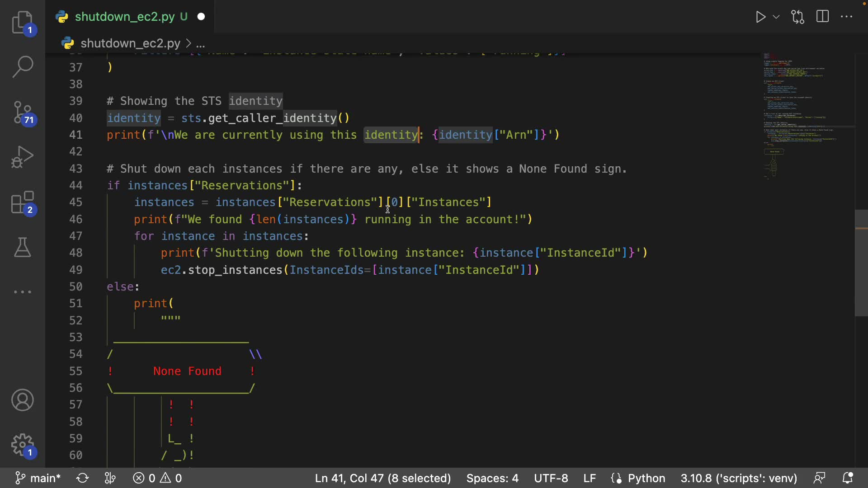Select the shutdown_ec2.py editor tab
Image resolution: width=868 pixels, height=488 pixels.
tap(125, 17)
